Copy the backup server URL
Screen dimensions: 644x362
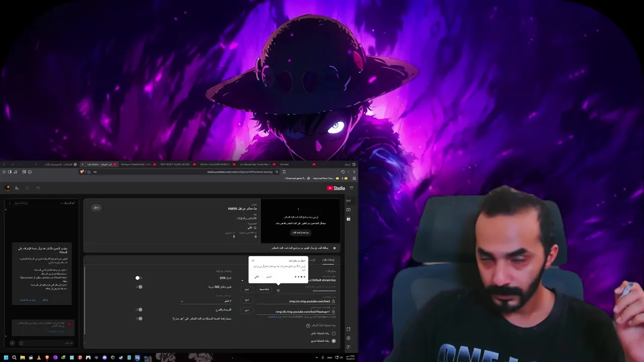tap(247, 310)
